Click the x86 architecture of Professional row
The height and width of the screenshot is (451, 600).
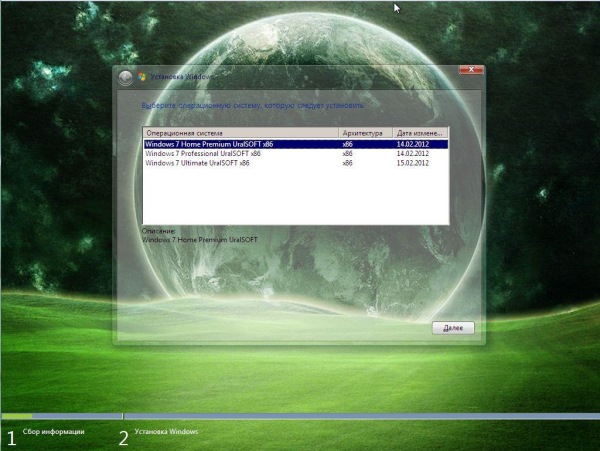348,153
